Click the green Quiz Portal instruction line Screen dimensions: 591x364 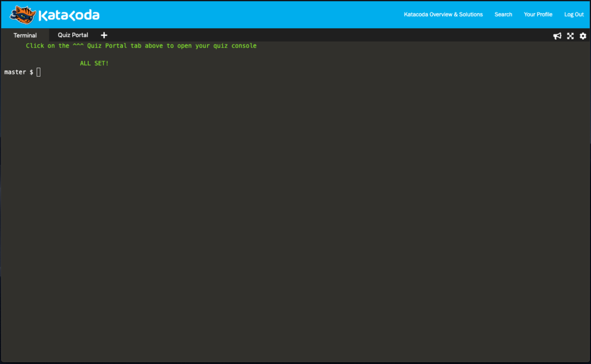click(141, 46)
